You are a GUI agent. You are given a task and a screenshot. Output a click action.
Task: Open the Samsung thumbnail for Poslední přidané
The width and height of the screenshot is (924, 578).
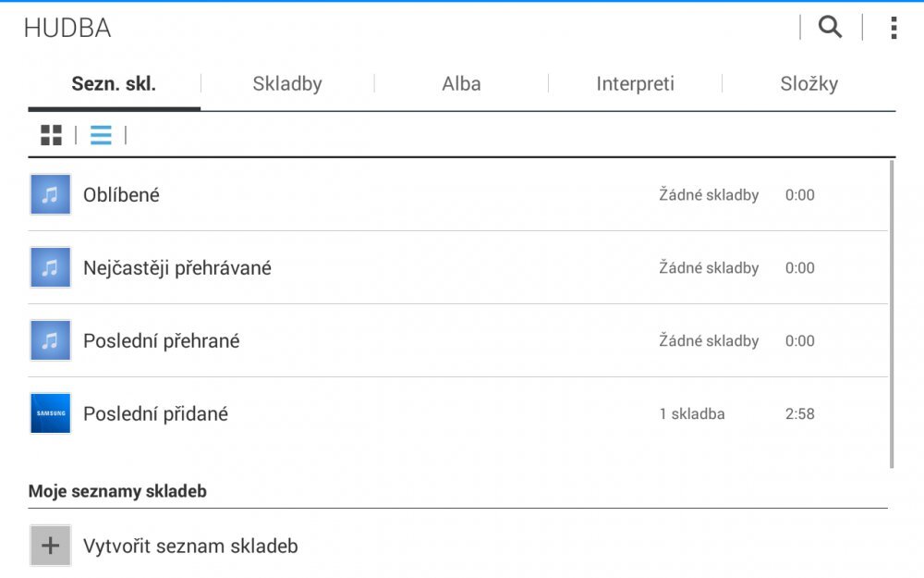click(x=50, y=414)
